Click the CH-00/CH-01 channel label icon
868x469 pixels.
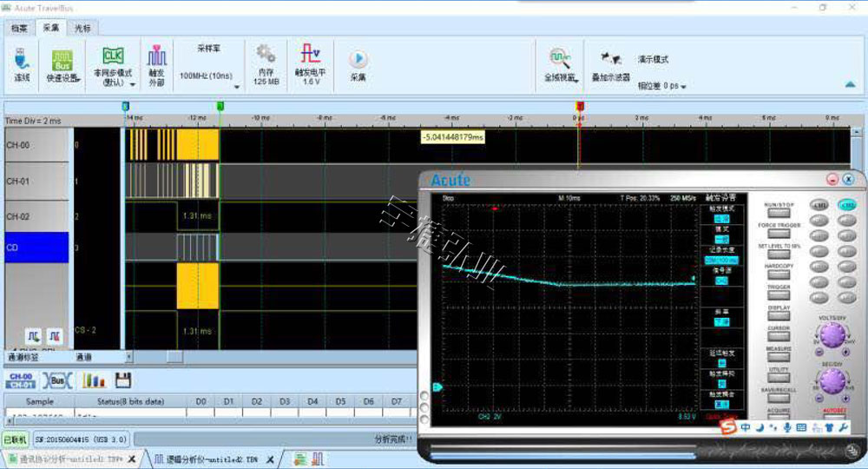point(21,380)
